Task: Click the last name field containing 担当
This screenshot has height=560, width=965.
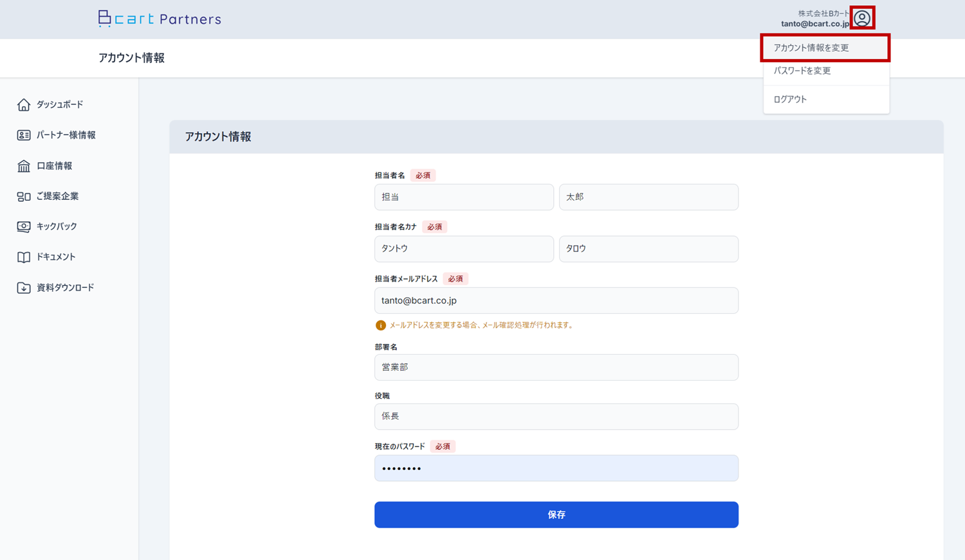Action: click(464, 197)
